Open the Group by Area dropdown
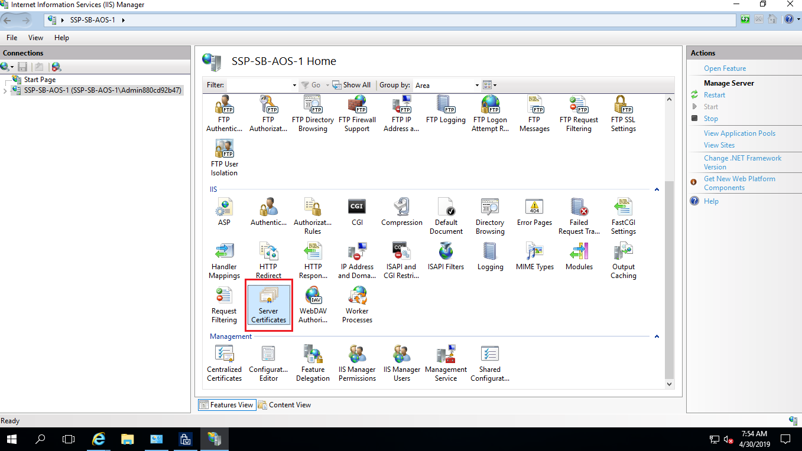 [x=447, y=86]
